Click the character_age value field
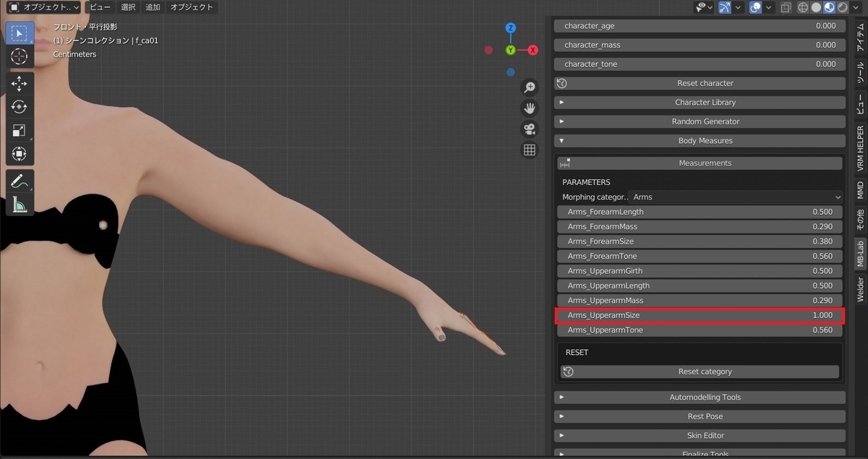Viewport: 868px width, 459px height. point(700,26)
